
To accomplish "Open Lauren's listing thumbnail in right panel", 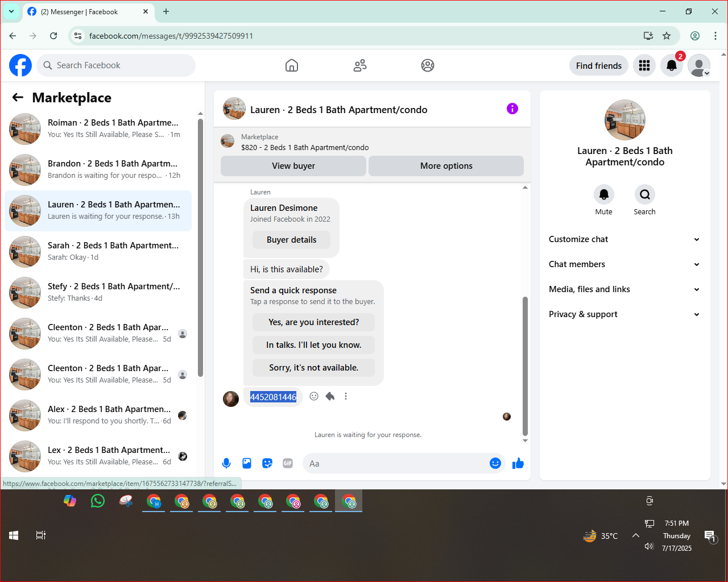I will (x=624, y=120).
